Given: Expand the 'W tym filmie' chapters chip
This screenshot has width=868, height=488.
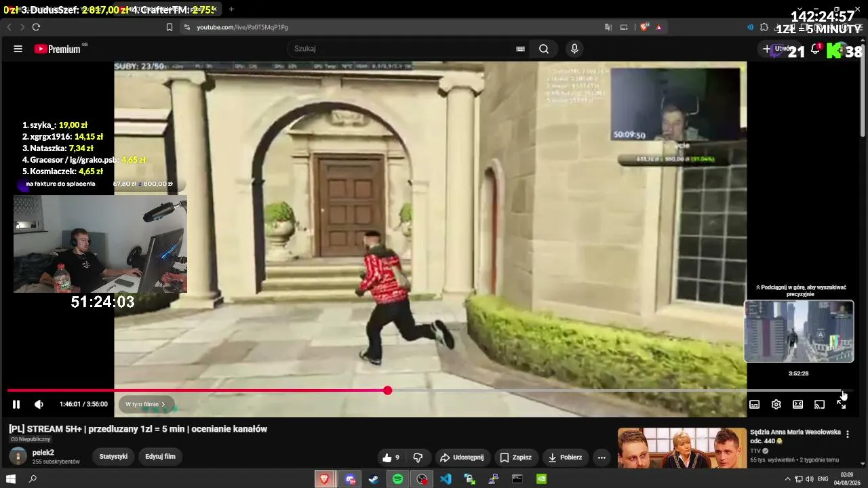Looking at the screenshot, I should (x=146, y=404).
